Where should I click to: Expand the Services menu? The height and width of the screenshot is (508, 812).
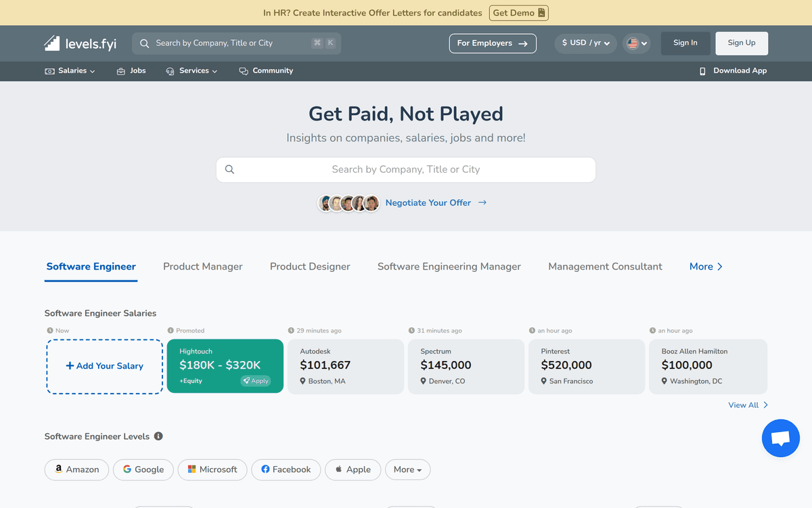click(x=192, y=71)
